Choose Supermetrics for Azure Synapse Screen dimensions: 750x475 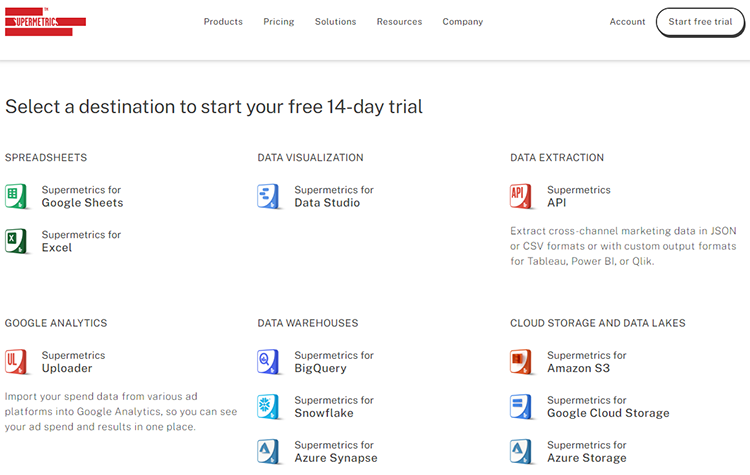[336, 452]
